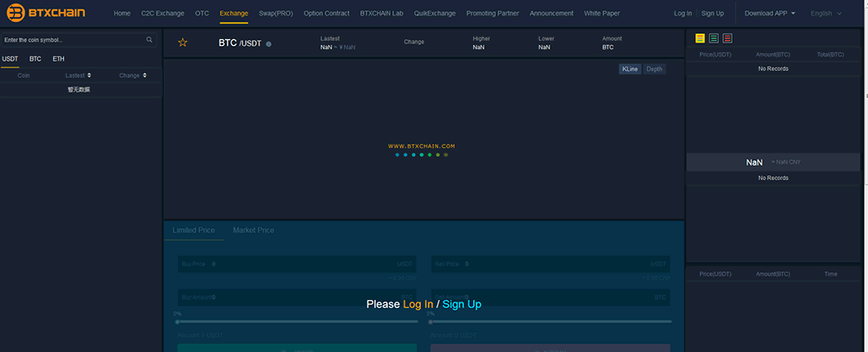This screenshot has height=352, width=868.
Task: Open Swap(PRO) page
Action: [x=276, y=13]
